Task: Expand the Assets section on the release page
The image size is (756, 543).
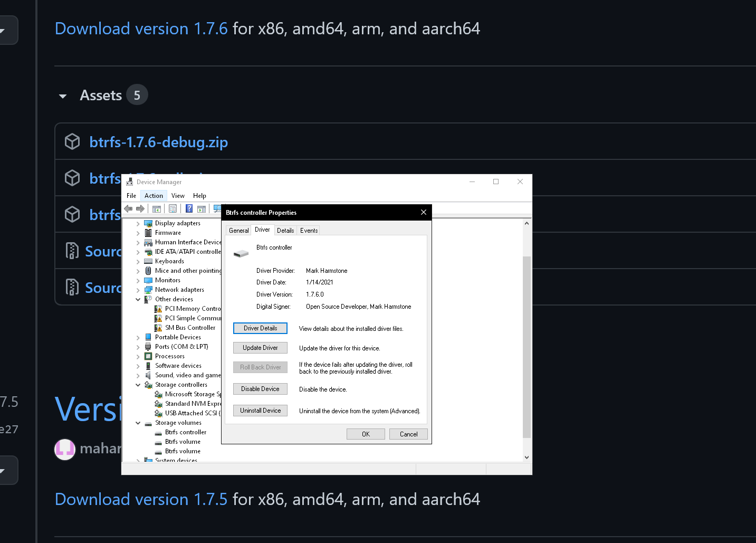Action: [x=63, y=96]
